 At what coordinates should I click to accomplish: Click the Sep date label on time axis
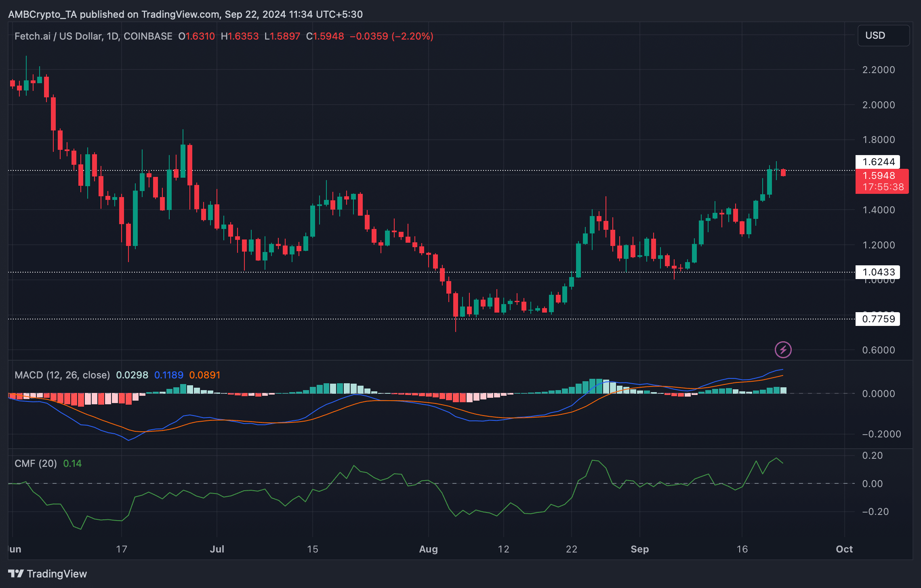click(640, 549)
